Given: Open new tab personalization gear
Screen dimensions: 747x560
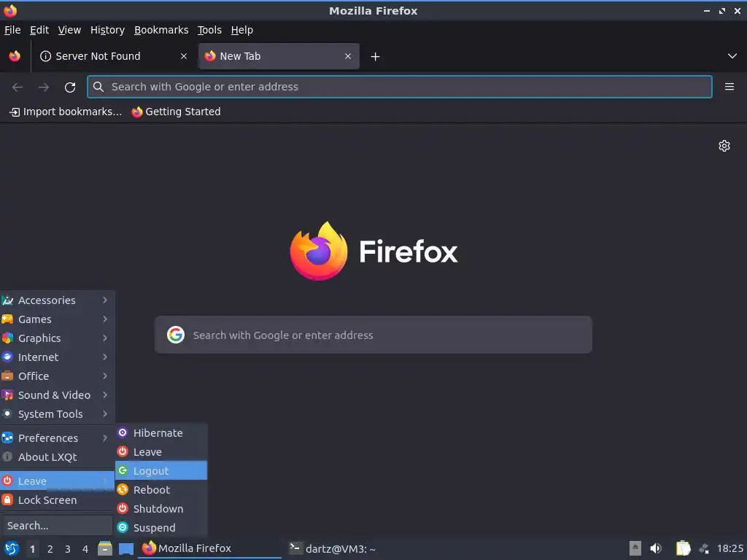Looking at the screenshot, I should click(x=724, y=146).
